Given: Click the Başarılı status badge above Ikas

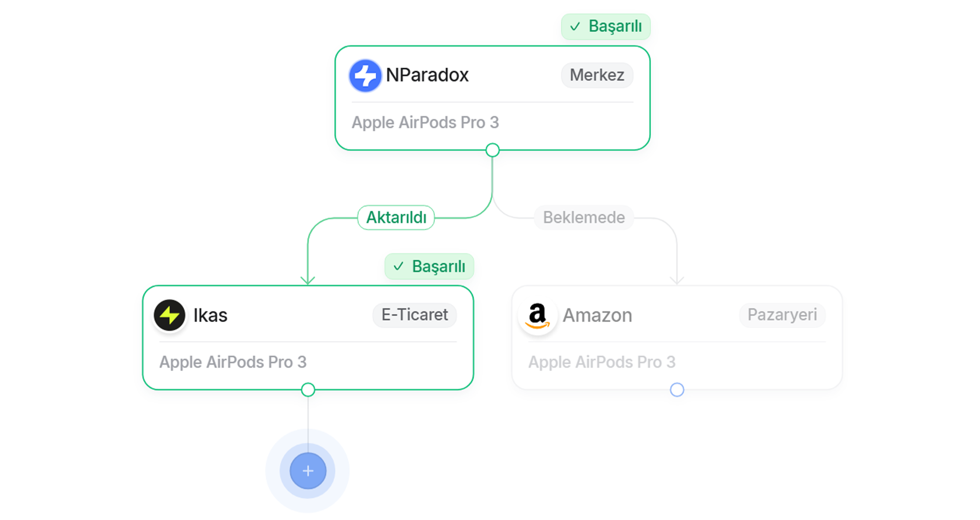Looking at the screenshot, I should [x=430, y=267].
